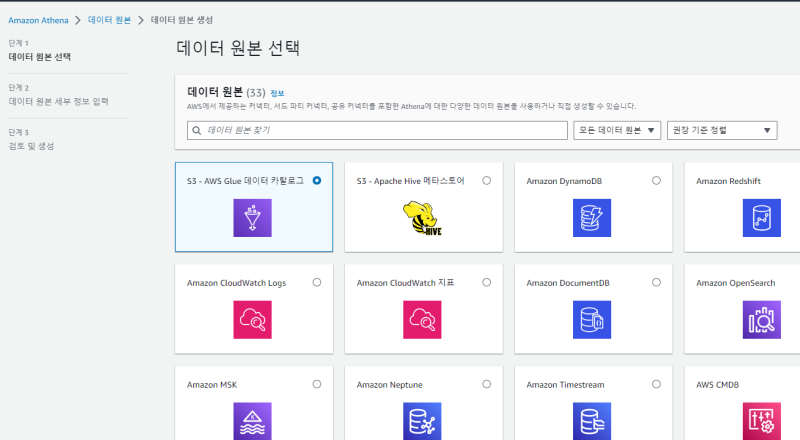
Task: Click the Amazon CloudWatch Logs icon
Action: tap(252, 319)
